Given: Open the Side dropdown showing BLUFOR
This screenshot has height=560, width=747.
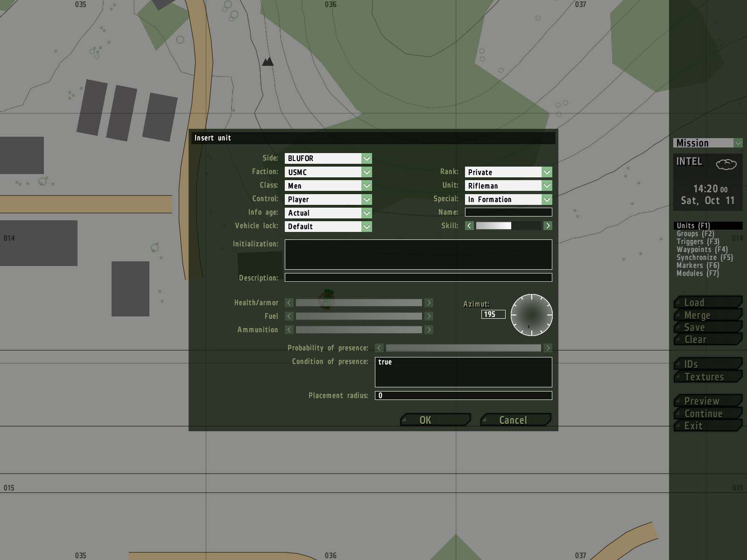Looking at the screenshot, I should click(x=328, y=158).
